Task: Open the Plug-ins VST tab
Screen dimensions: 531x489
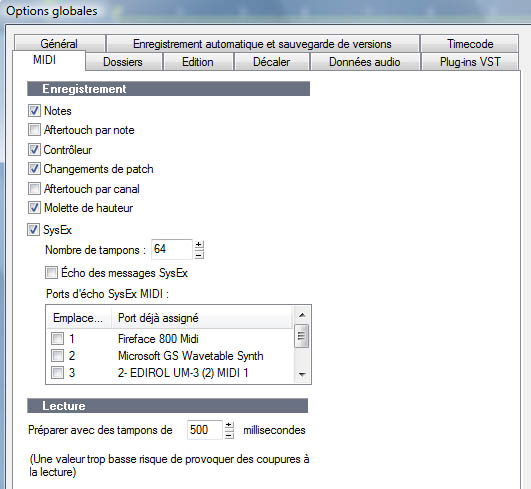Action: (x=470, y=62)
